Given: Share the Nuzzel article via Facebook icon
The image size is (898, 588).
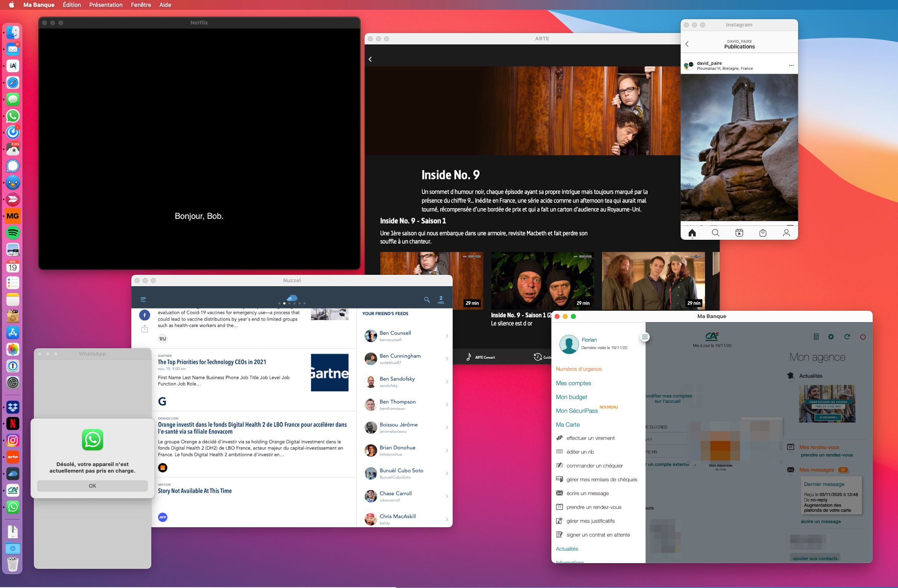Looking at the screenshot, I should point(145,315).
